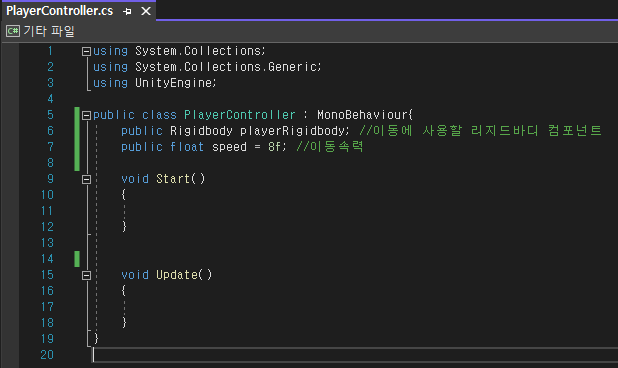Click line number 1 in the gutter

tap(50, 51)
